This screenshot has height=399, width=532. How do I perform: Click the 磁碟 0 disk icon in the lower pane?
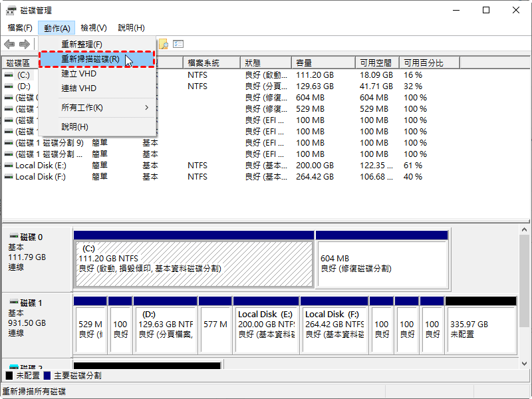coord(14,236)
